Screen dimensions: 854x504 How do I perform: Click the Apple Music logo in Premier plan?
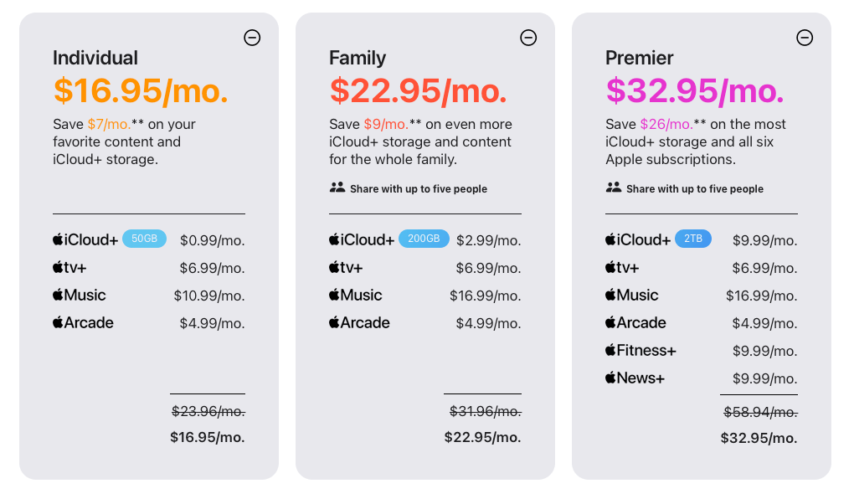coord(632,295)
